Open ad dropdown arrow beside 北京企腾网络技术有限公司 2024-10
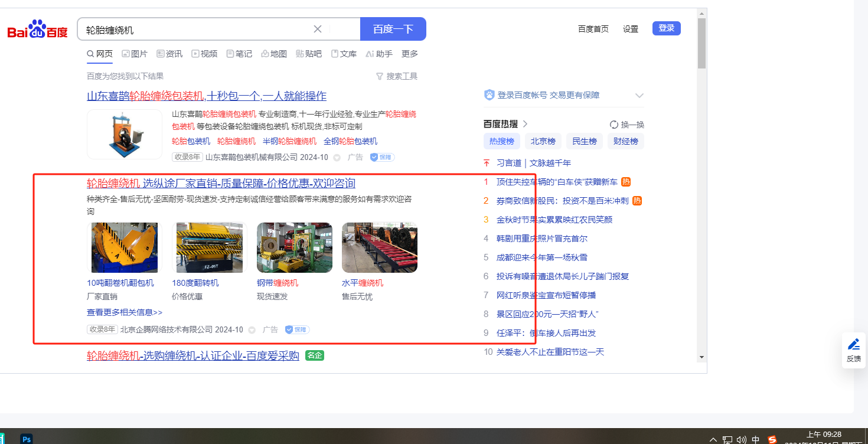This screenshot has width=868, height=444. [x=252, y=330]
